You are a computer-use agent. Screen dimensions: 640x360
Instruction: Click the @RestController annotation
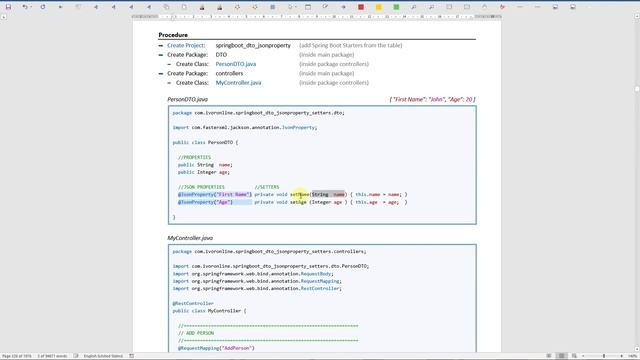(193, 303)
